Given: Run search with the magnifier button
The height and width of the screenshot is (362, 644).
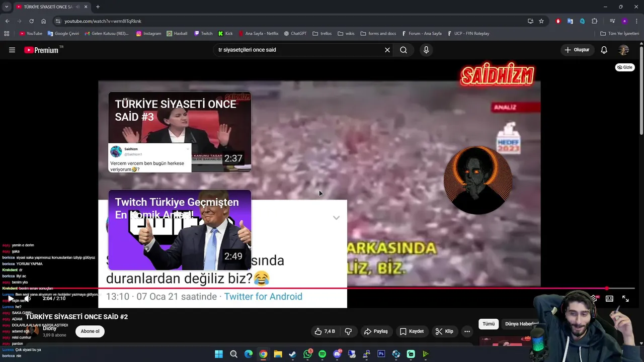Looking at the screenshot, I should (404, 50).
